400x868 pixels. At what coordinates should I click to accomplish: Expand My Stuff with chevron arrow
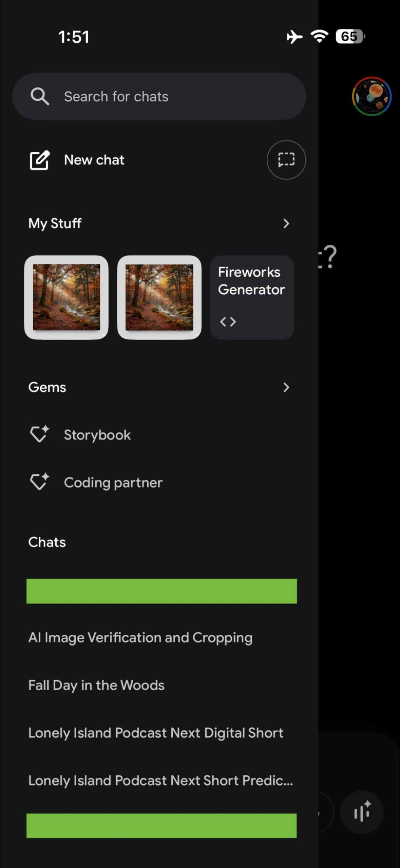(x=286, y=223)
